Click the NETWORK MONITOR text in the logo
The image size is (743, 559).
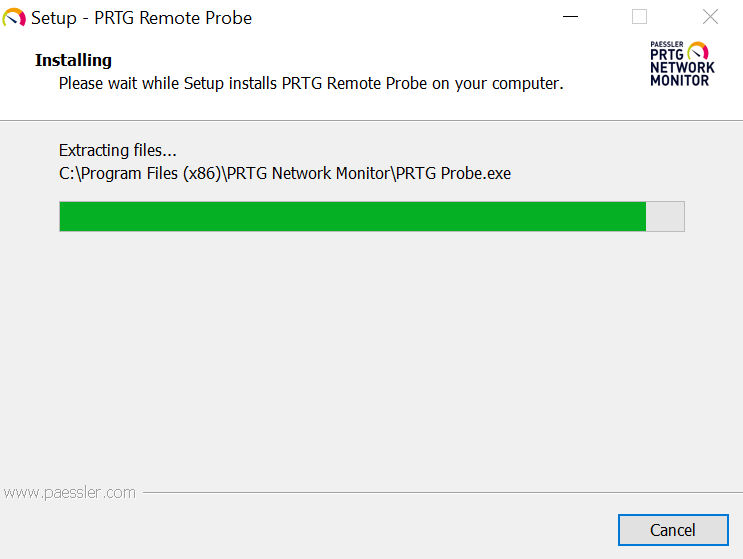[682, 74]
